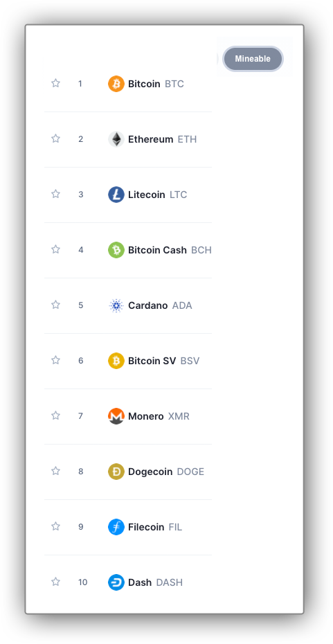
Task: Toggle watchlist star for Ethereum
Action: coord(56,138)
